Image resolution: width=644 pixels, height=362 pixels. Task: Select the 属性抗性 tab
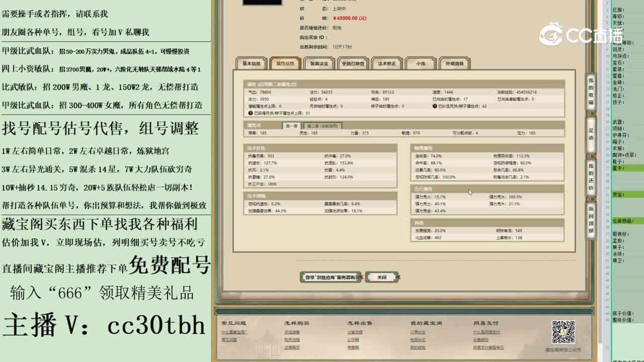[x=285, y=64]
